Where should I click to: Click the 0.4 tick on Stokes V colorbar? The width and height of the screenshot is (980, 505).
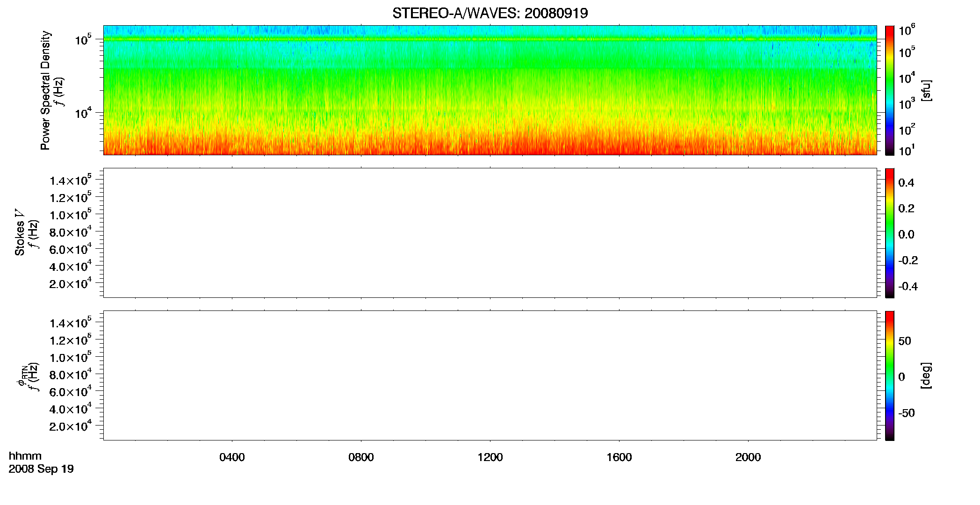906,183
